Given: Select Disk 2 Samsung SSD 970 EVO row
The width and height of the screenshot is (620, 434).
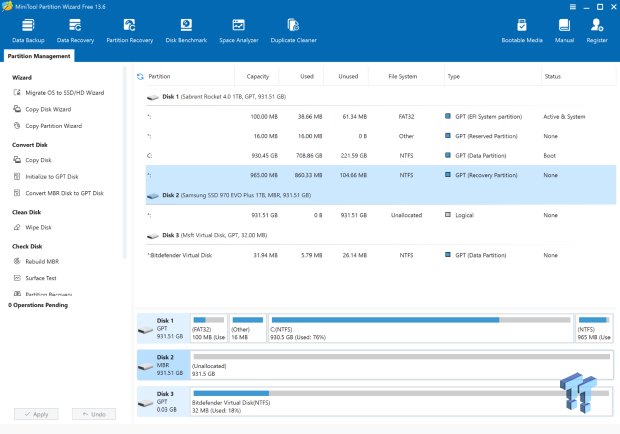Looking at the screenshot, I should click(381, 195).
